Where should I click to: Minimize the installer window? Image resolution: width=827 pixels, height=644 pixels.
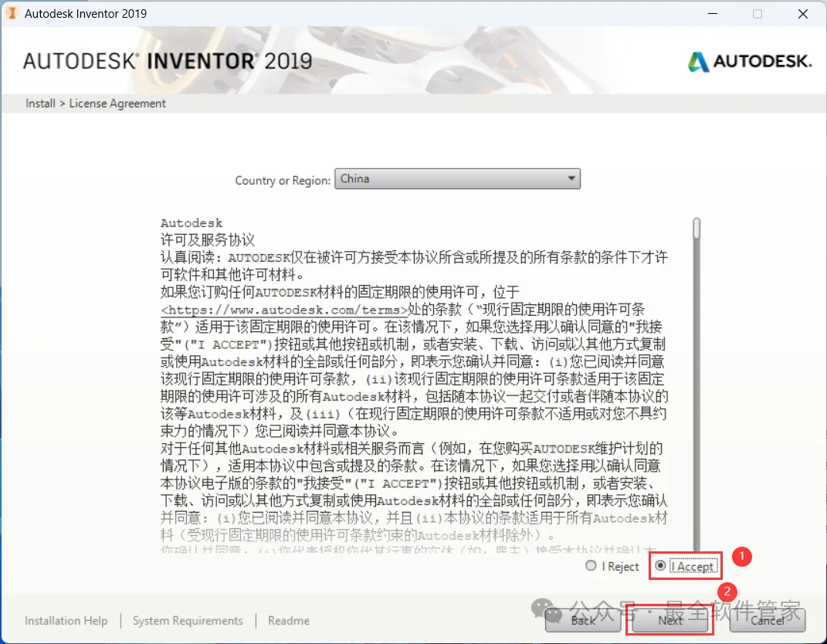[x=713, y=14]
